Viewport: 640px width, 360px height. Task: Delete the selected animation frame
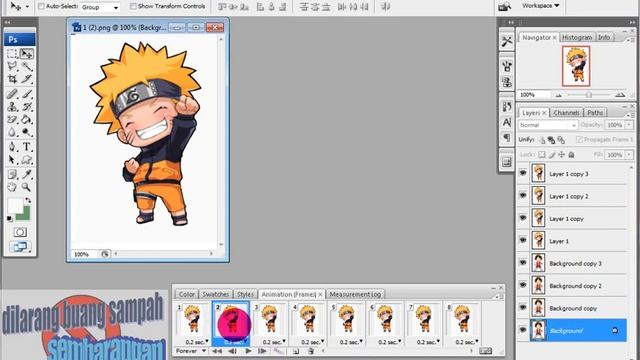pyautogui.click(x=311, y=351)
